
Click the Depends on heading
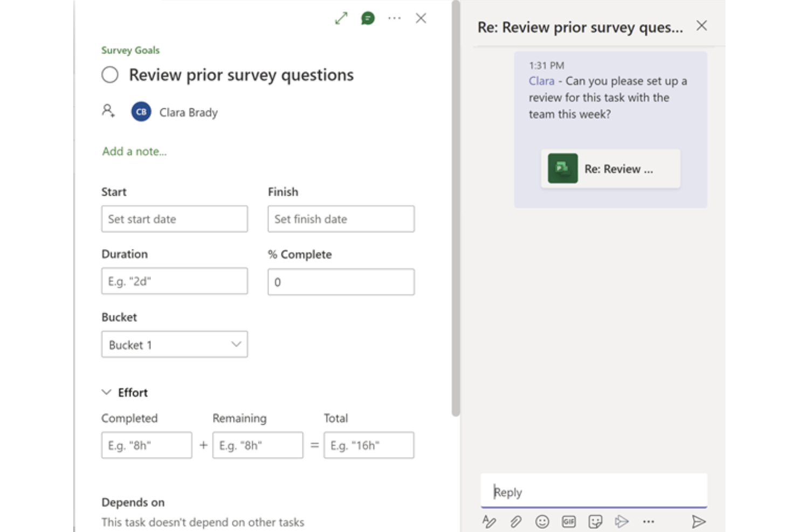click(x=133, y=502)
